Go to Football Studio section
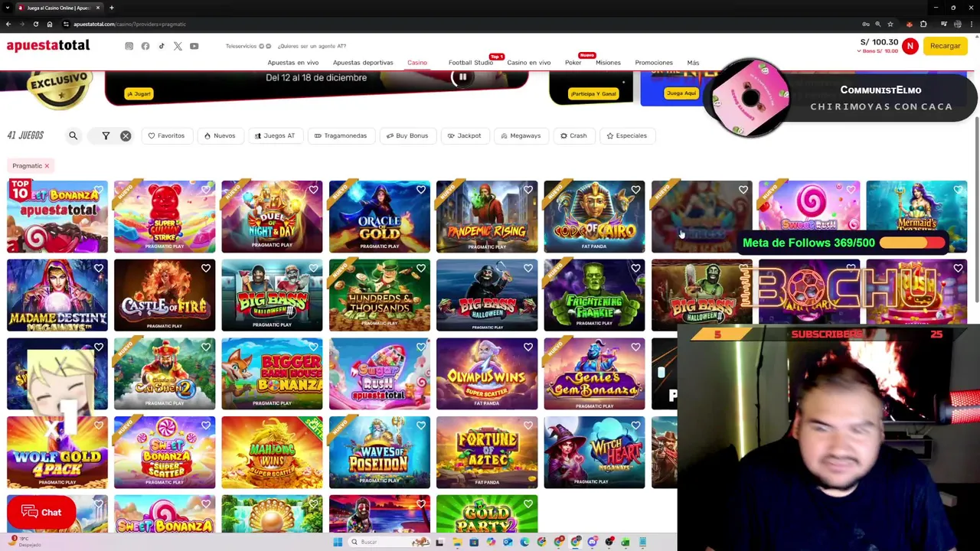 coord(471,63)
